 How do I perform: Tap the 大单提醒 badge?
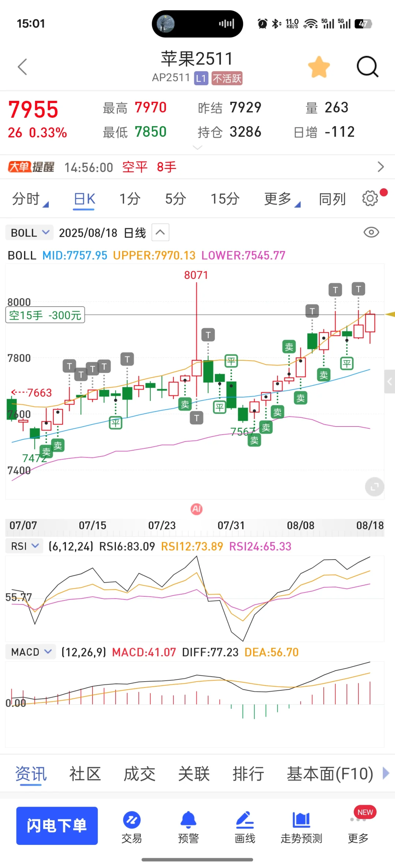tap(31, 167)
